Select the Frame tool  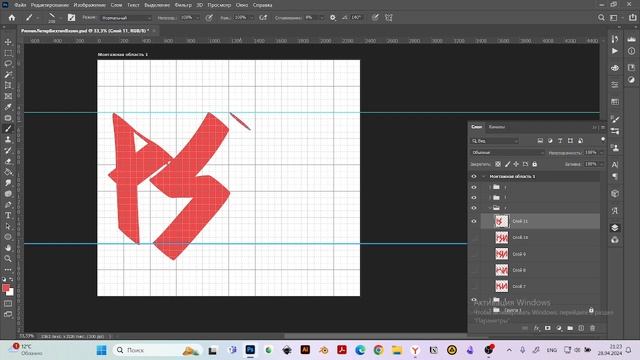click(8, 96)
